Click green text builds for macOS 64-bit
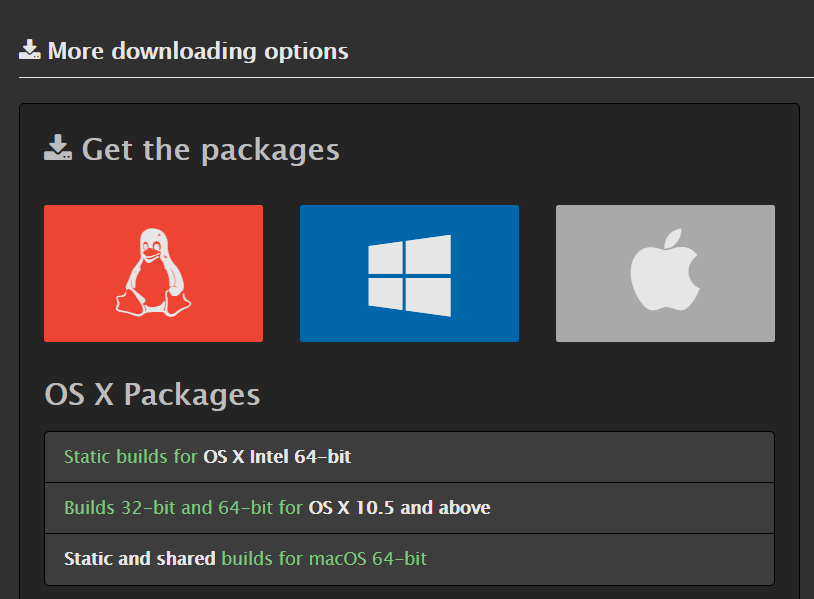The height and width of the screenshot is (599, 814). 324,558
